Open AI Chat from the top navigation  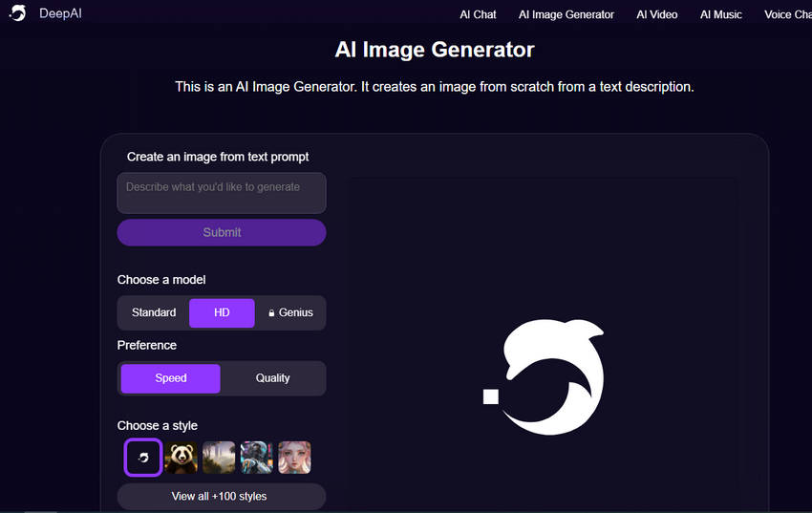pos(478,14)
